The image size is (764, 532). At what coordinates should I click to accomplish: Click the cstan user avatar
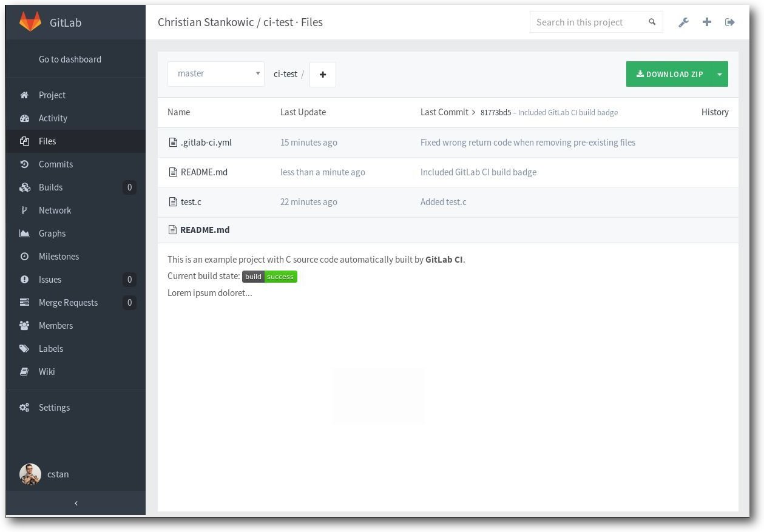(x=30, y=474)
